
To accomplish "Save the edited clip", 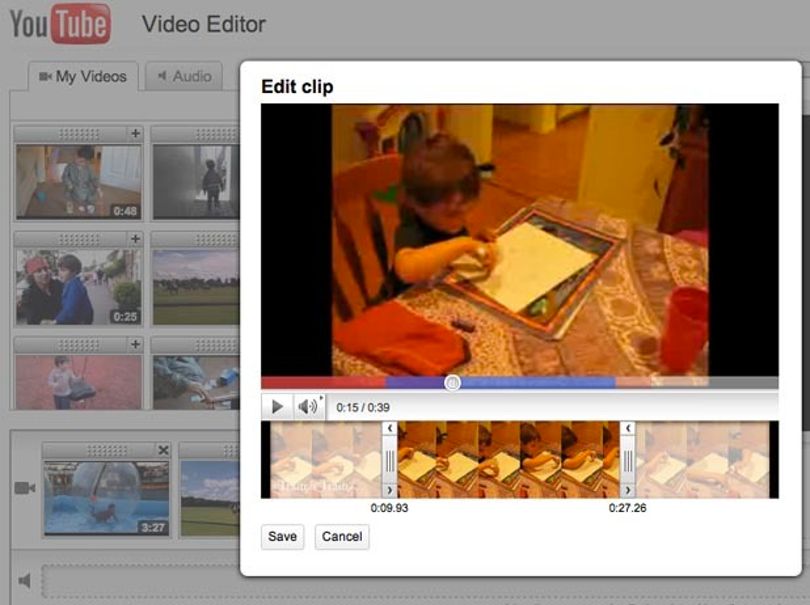I will (283, 537).
